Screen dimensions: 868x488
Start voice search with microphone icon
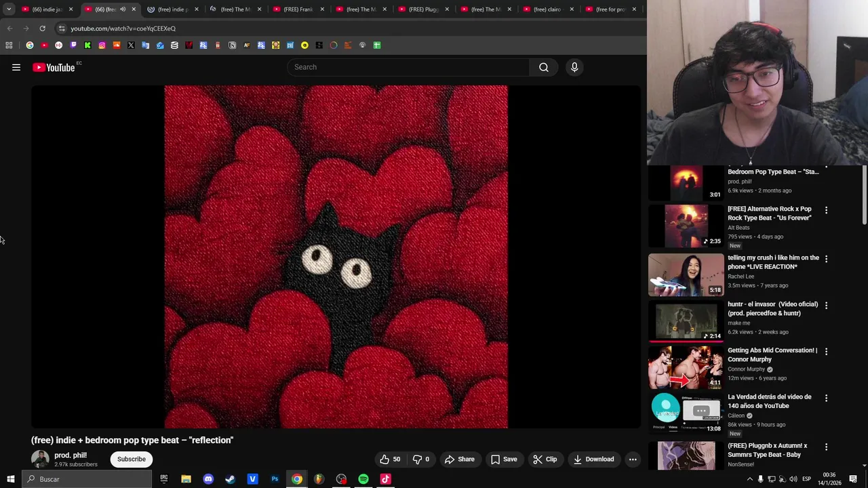pos(574,67)
